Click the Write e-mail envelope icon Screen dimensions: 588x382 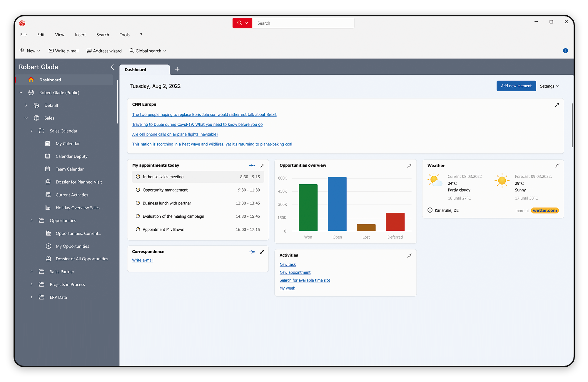[51, 51]
